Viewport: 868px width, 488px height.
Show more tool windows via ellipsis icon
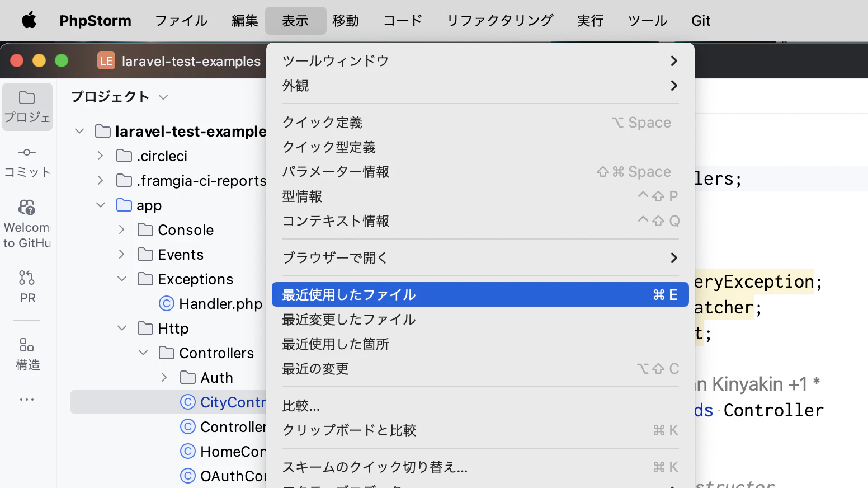27,400
